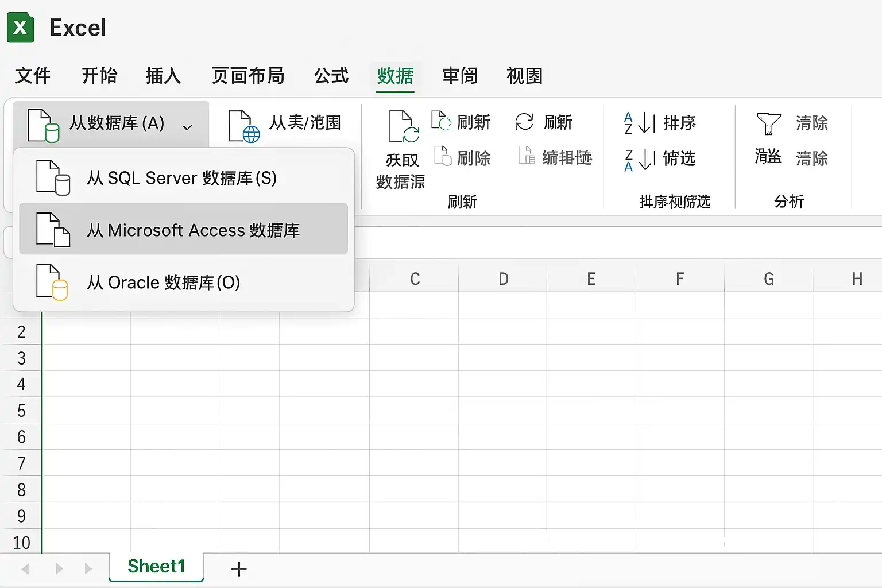Click the funnel filter icon

pyautogui.click(x=768, y=124)
